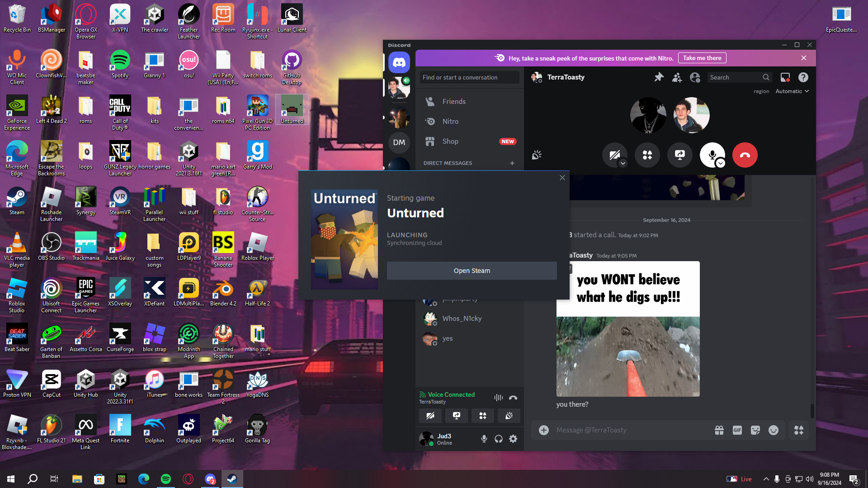
Task: Click Take me there Nitro button
Action: (x=702, y=58)
